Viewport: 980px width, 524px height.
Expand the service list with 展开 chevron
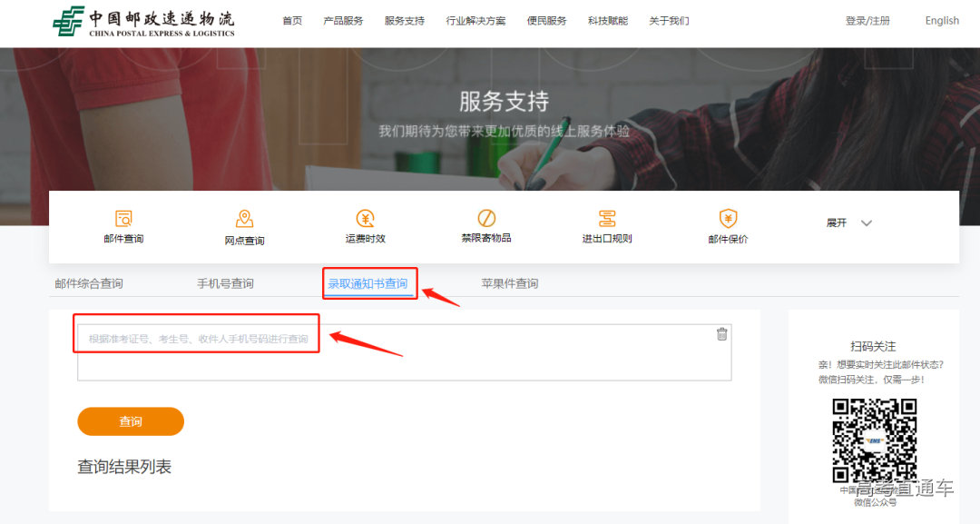click(866, 223)
